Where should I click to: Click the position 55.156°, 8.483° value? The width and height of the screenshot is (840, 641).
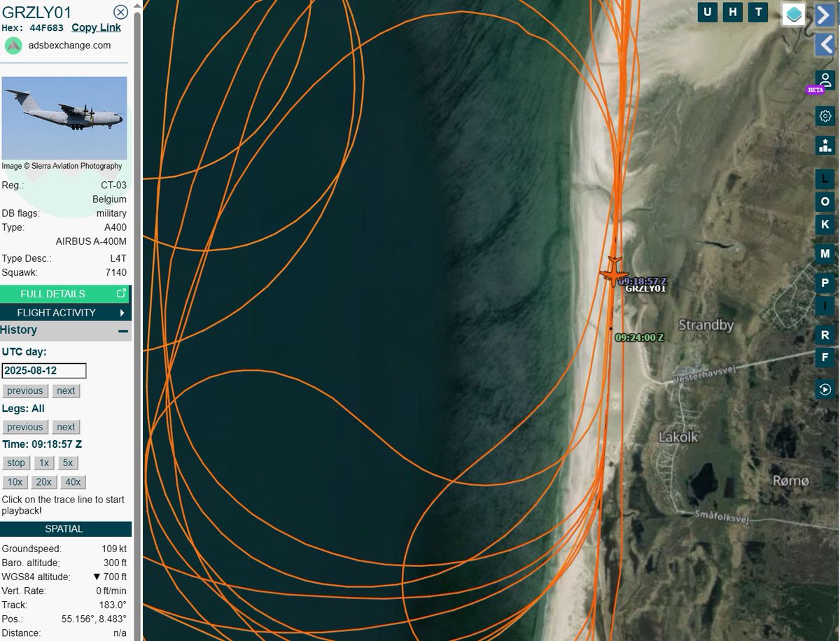coord(93,619)
